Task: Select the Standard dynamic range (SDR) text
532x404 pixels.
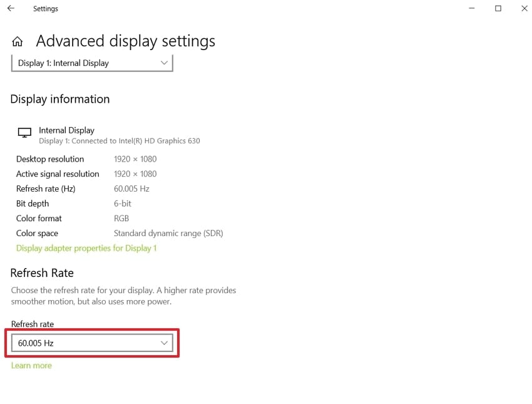Action: [x=168, y=233]
